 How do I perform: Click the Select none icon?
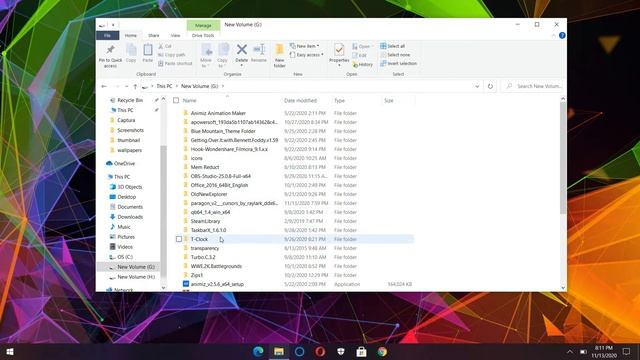(383, 55)
